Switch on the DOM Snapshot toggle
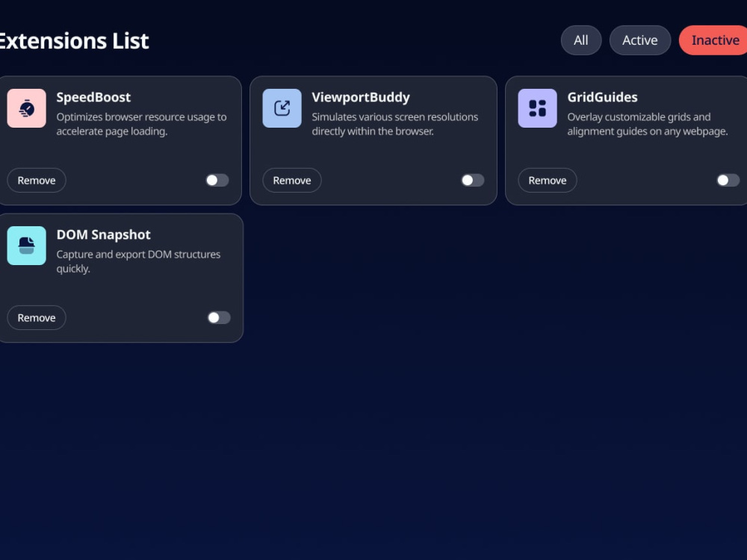 pos(219,317)
